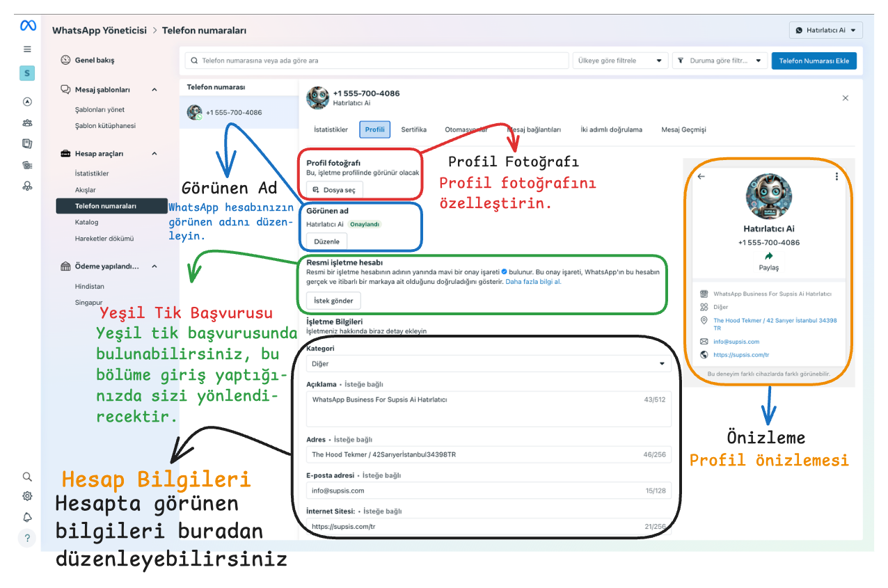
Task: Open the list-cards icon in left rail
Action: coord(27,166)
